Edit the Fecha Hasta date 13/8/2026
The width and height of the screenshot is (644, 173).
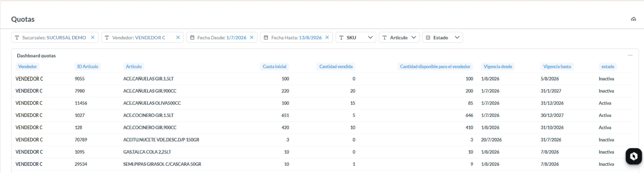point(310,38)
